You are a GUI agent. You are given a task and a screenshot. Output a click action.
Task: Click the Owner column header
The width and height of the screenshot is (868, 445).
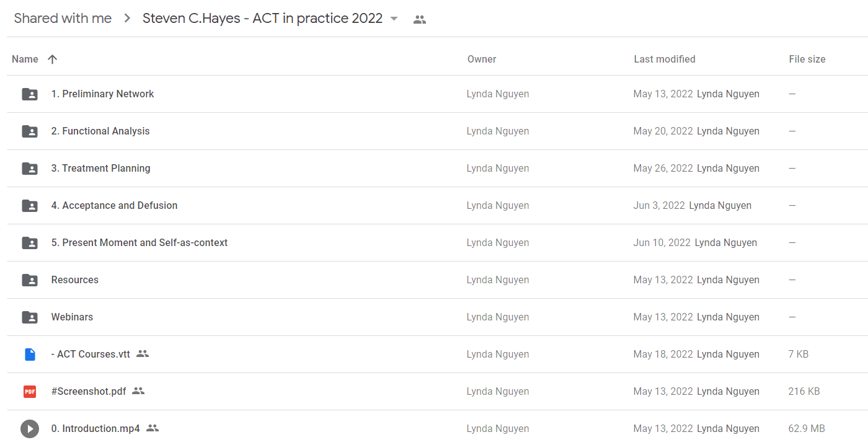pyautogui.click(x=482, y=59)
